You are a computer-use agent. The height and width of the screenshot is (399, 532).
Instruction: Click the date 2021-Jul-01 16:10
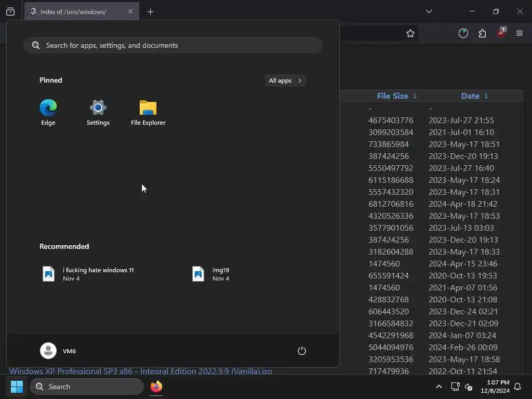click(461, 132)
